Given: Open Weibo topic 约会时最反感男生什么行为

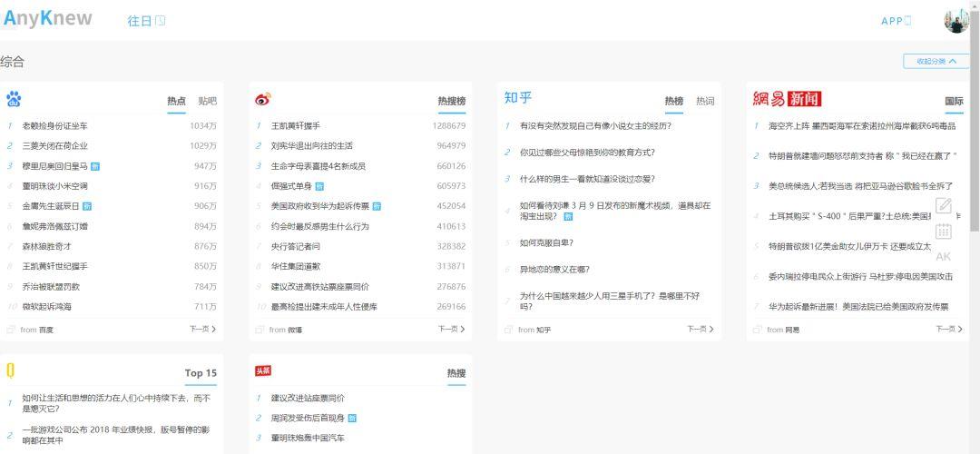Looking at the screenshot, I should [320, 226].
